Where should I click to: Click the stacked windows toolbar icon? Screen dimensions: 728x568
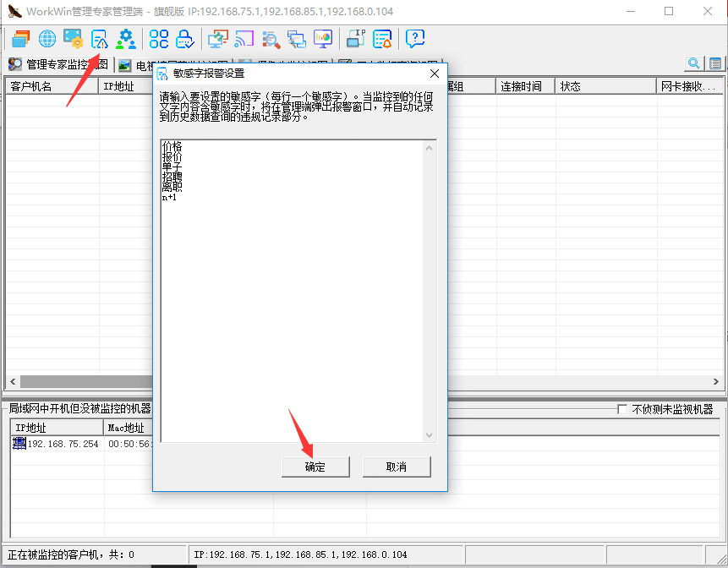point(20,39)
